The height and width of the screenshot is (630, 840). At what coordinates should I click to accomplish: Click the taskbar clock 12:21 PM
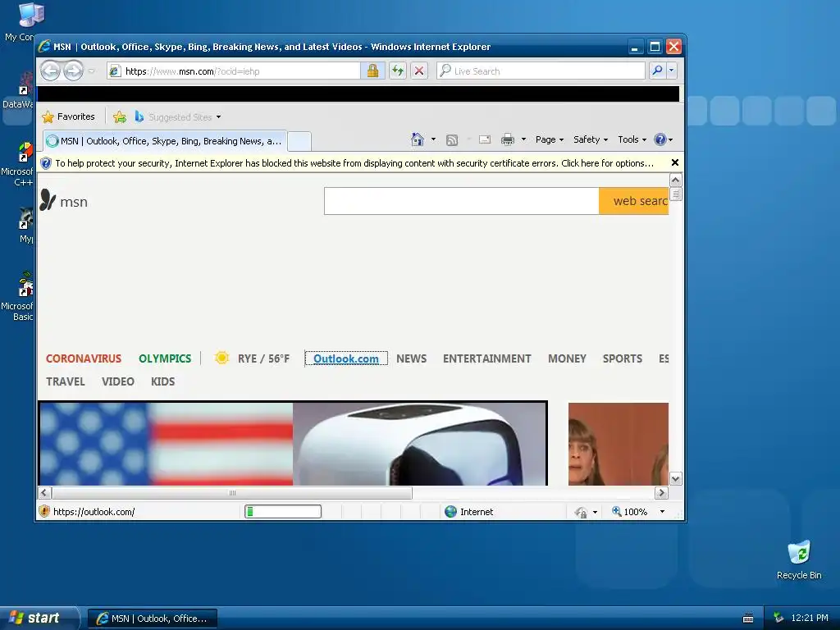(x=810, y=619)
